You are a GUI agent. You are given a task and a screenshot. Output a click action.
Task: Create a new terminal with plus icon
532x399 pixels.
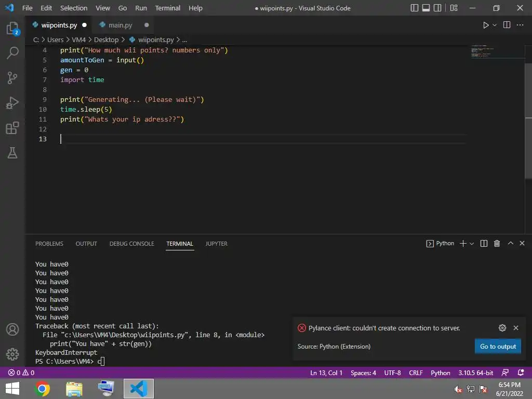pyautogui.click(x=463, y=243)
